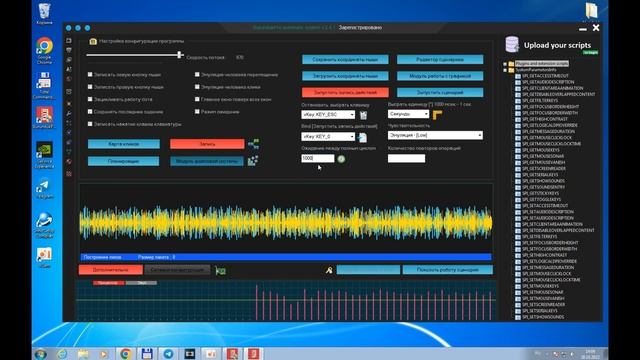Open the Total Commander desktop shortcut
Image resolution: width=640 pixels, height=360 pixels.
[43, 85]
